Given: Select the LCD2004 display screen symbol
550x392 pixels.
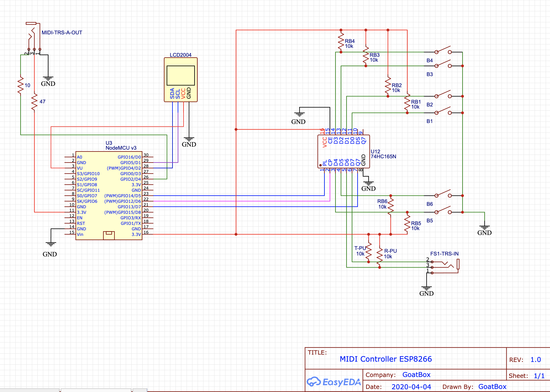Looking at the screenshot, I should coord(181,75).
